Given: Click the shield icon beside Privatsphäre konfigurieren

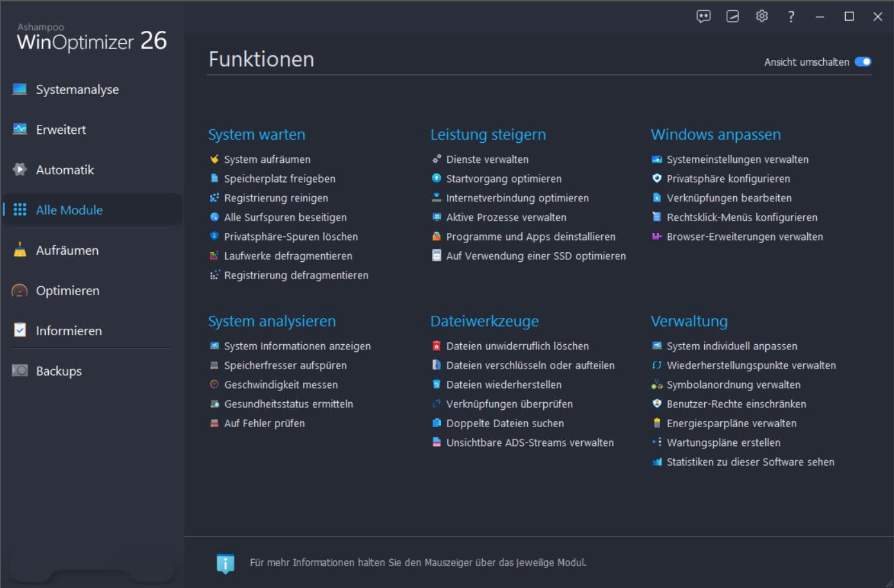Looking at the screenshot, I should pyautogui.click(x=657, y=179).
